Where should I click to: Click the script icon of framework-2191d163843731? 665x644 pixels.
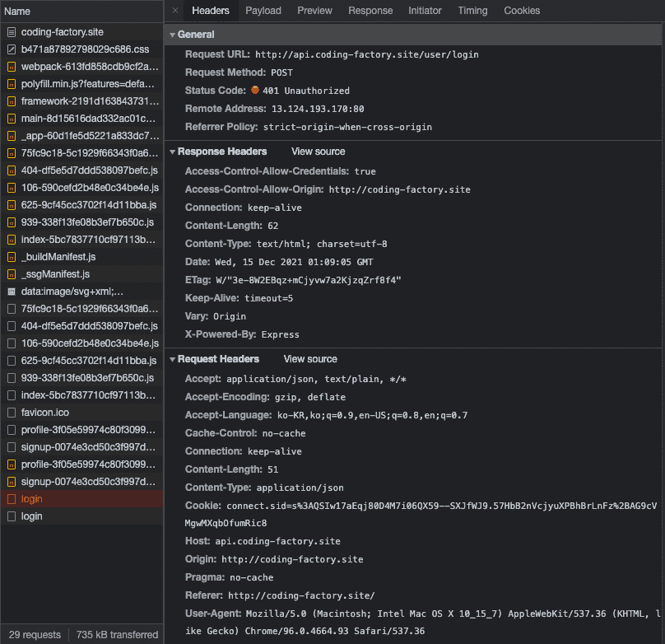point(12,101)
